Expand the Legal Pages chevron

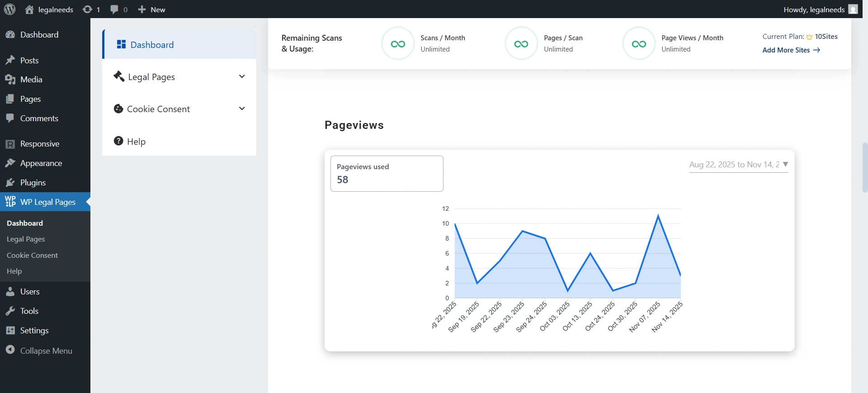coord(242,76)
